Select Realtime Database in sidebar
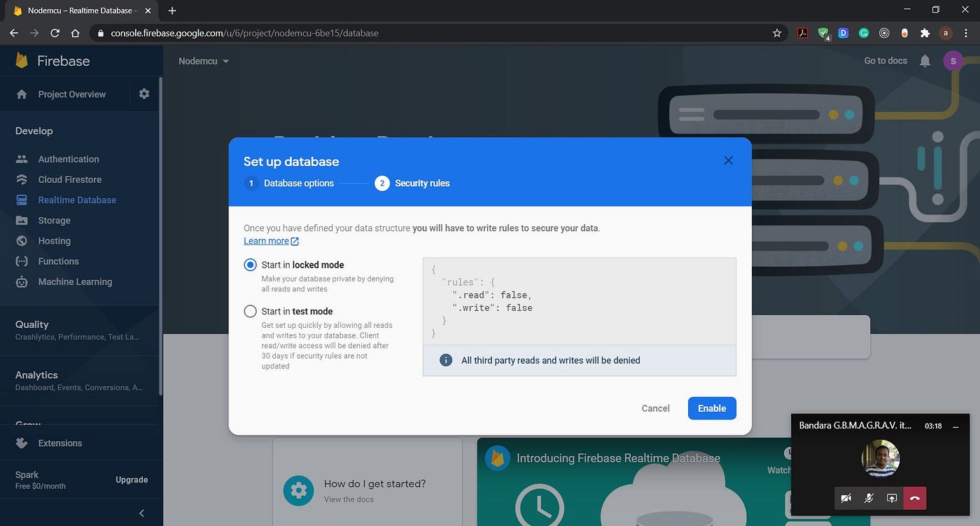 point(77,200)
